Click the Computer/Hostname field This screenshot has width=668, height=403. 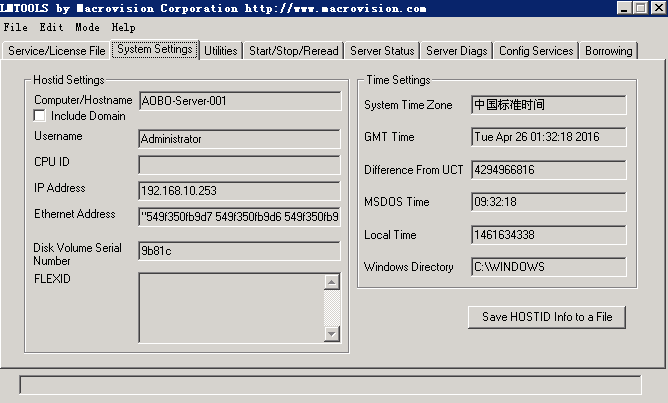(x=240, y=101)
